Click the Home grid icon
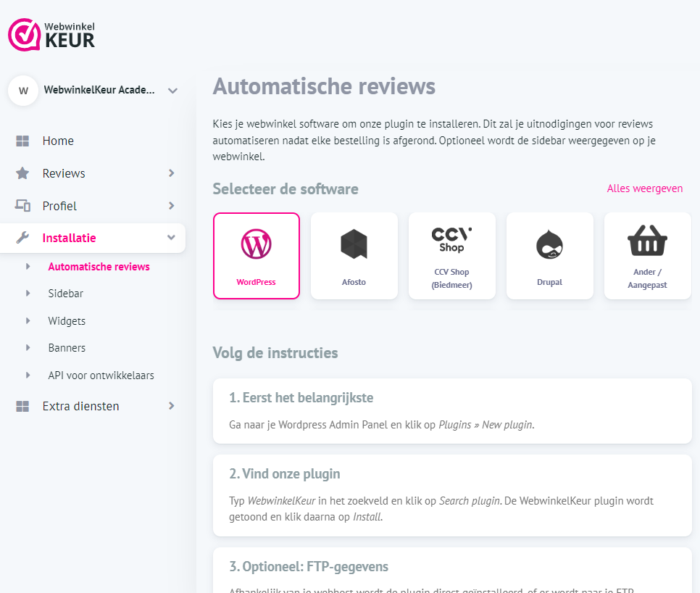 (x=22, y=141)
